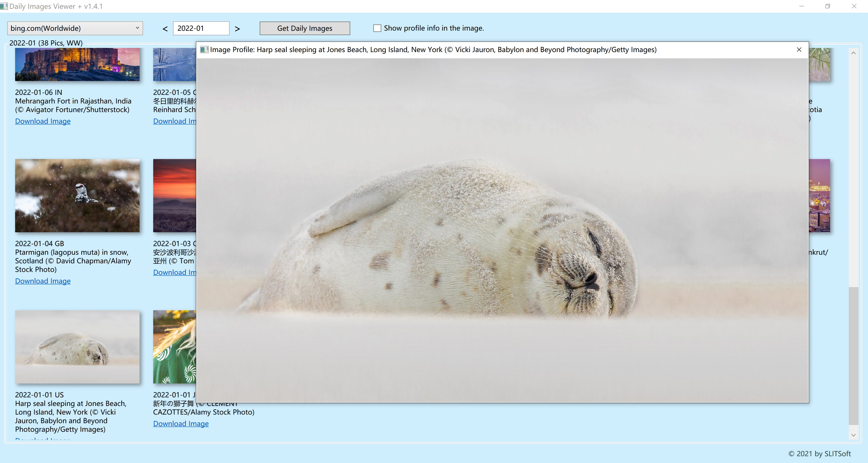868x463 pixels.
Task: Click next month arrow beside date field
Action: pyautogui.click(x=237, y=29)
